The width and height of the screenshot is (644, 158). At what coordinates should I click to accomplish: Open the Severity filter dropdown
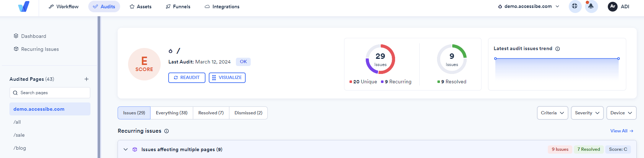click(587, 113)
